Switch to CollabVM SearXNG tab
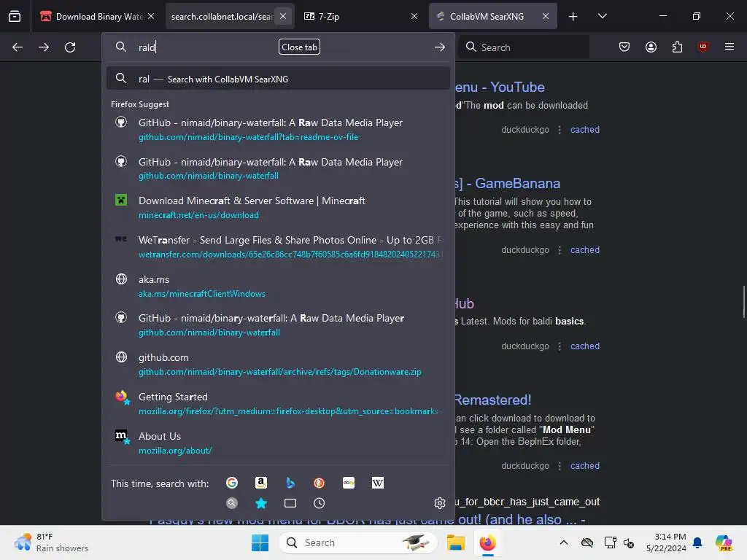Screen dimensions: 747x560 (x=486, y=16)
